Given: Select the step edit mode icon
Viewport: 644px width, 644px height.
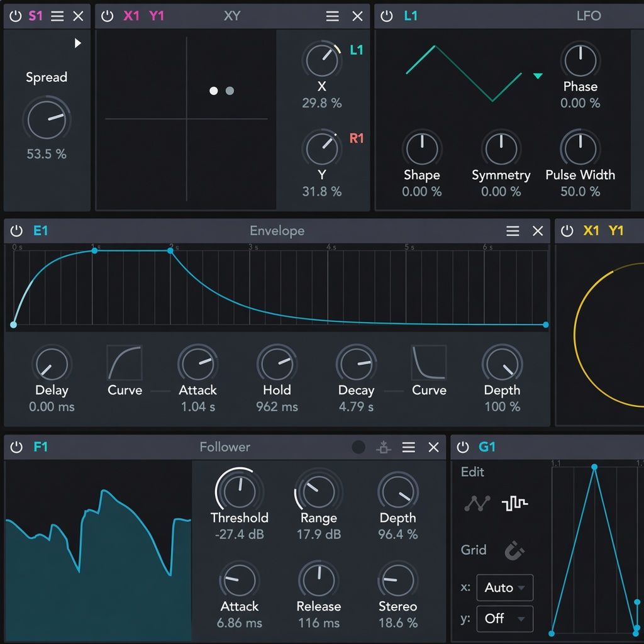Looking at the screenshot, I should (514, 503).
